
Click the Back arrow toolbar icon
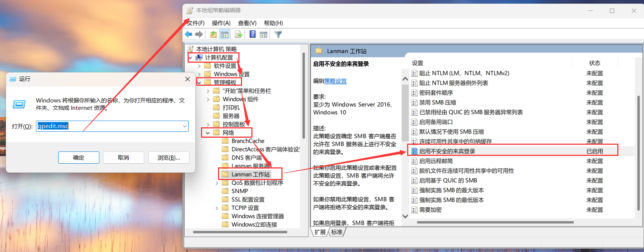point(189,35)
